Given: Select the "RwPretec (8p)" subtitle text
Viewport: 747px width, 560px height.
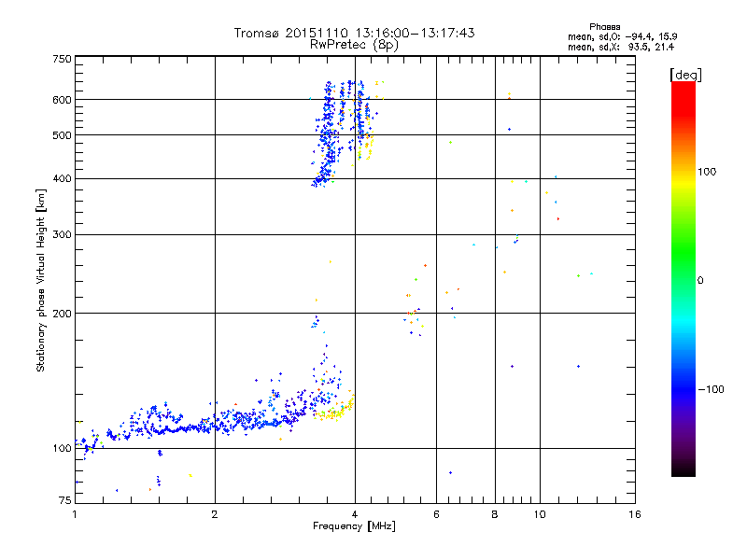Looking at the screenshot, I should [354, 45].
